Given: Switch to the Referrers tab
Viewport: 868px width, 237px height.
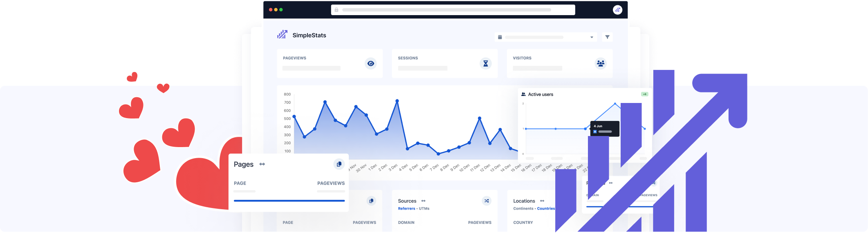Looking at the screenshot, I should pos(406,209).
